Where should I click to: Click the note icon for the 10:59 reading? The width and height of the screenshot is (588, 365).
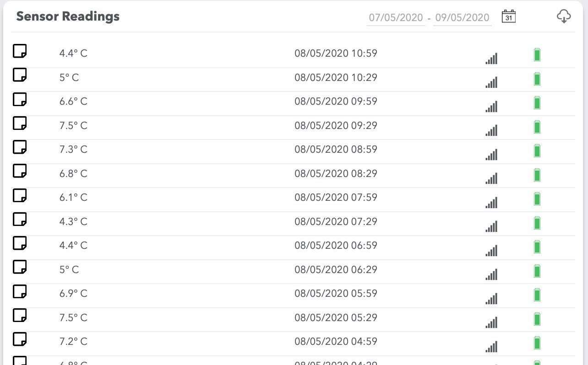20,51
